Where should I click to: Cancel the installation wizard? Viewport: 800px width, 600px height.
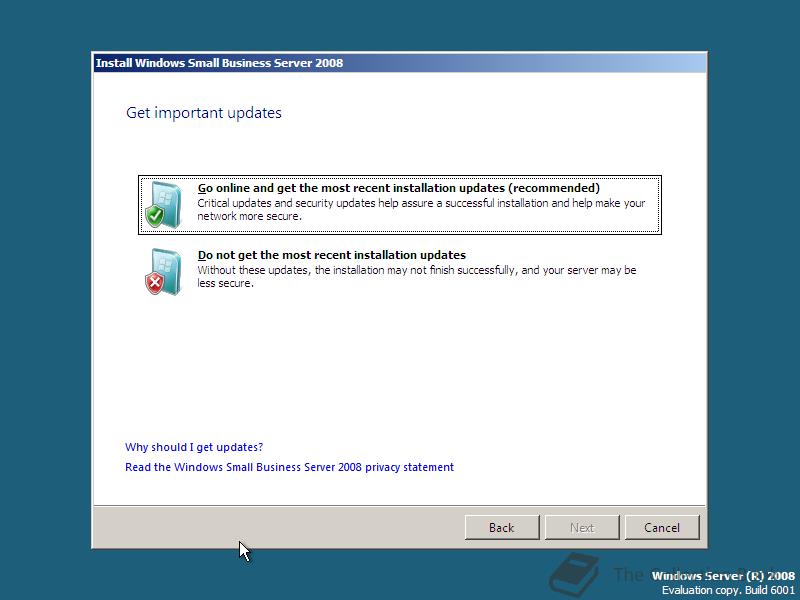[662, 528]
